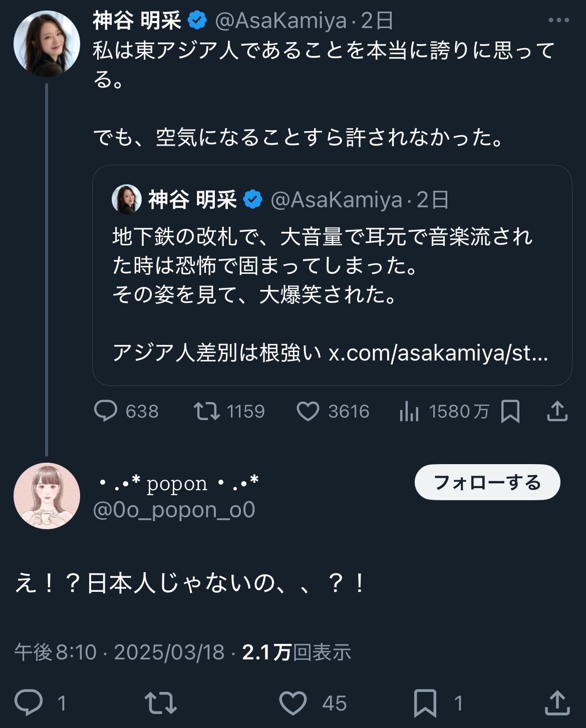Open popon's profile avatar
The image size is (586, 728).
[x=47, y=496]
